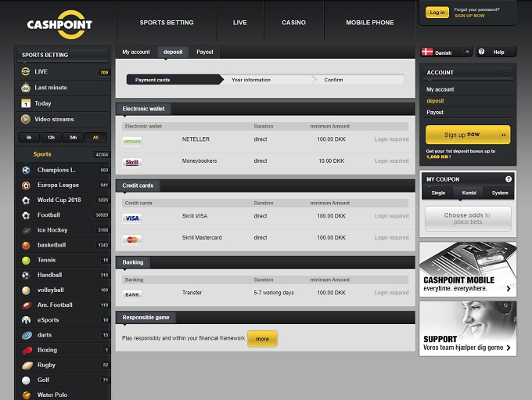This screenshot has height=400, width=532.
Task: Select the 6h time filter
Action: pyautogui.click(x=29, y=138)
